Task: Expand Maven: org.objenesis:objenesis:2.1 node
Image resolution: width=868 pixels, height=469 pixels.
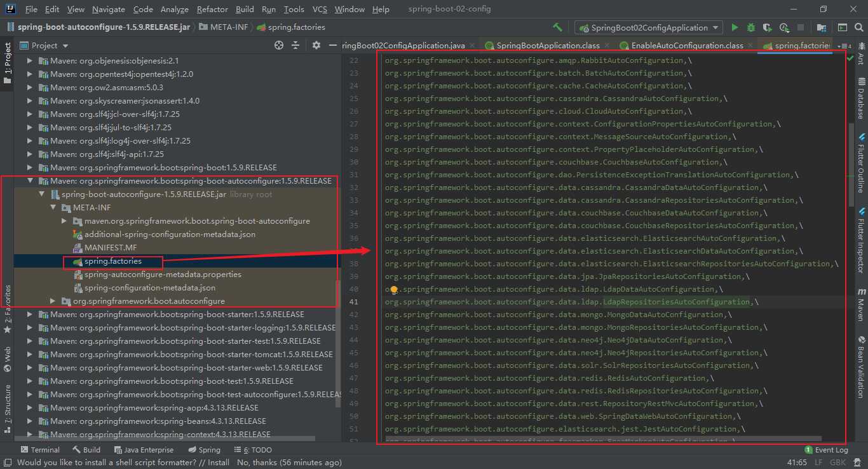Action: tap(31, 61)
